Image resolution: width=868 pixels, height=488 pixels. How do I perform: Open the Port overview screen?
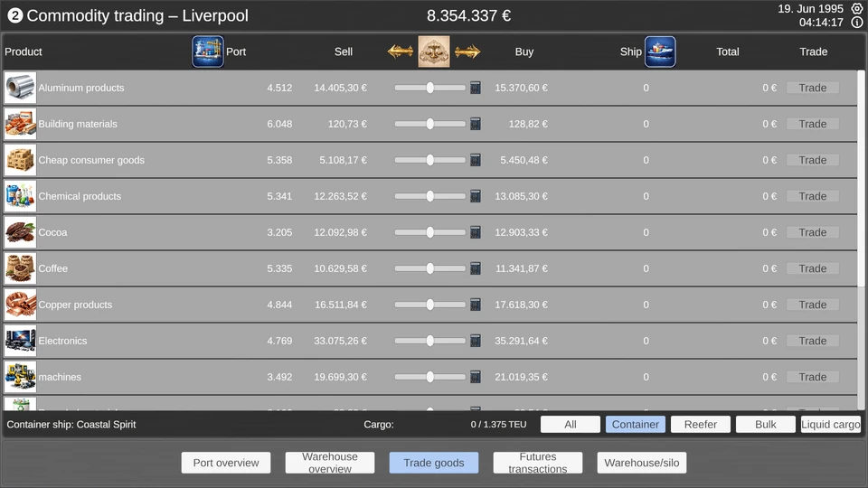tap(226, 463)
